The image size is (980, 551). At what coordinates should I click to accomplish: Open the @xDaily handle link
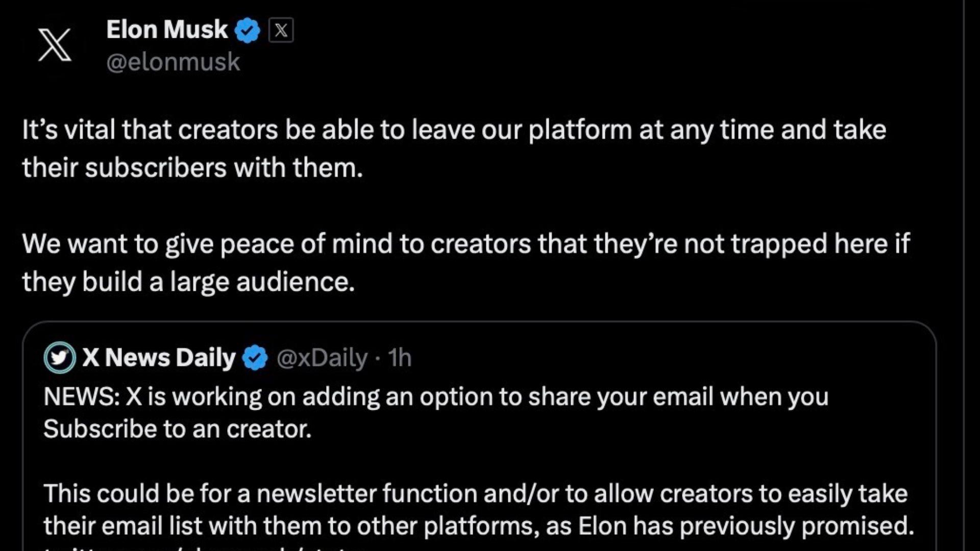pos(322,358)
